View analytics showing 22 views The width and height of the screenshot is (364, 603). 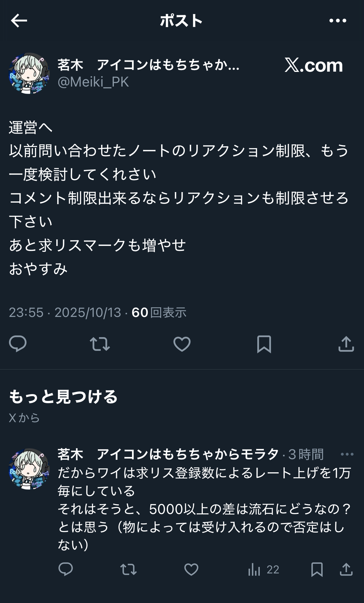pos(264,570)
